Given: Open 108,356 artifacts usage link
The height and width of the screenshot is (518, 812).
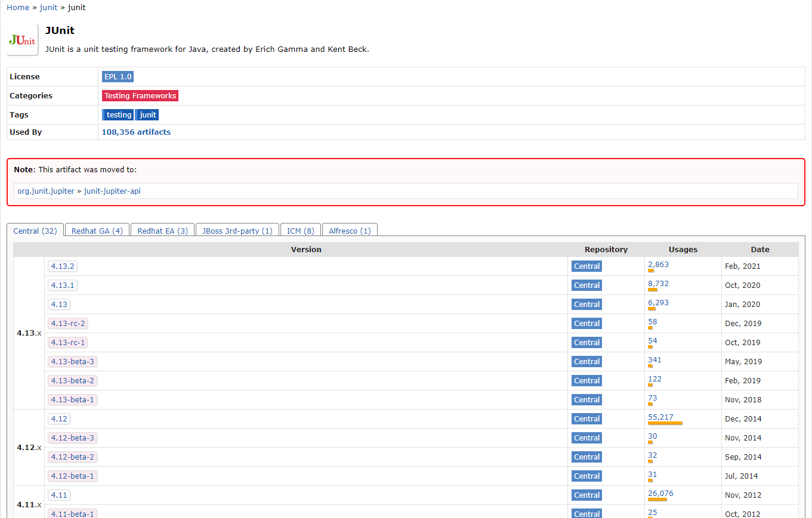Looking at the screenshot, I should pyautogui.click(x=136, y=132).
